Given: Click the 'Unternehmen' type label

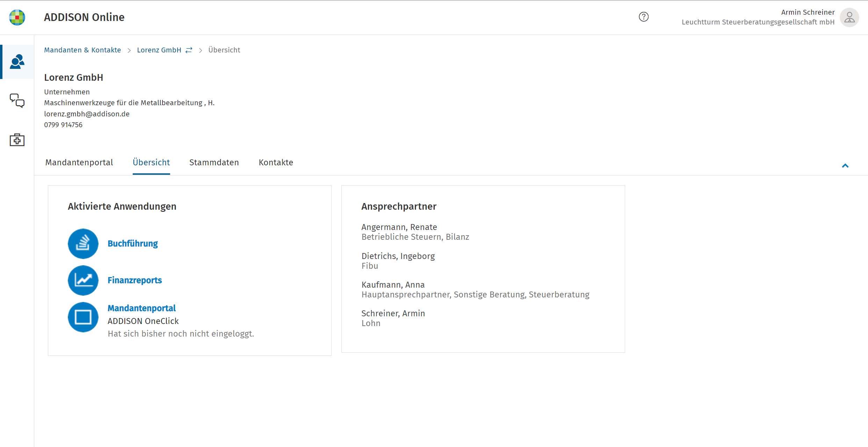Looking at the screenshot, I should tap(67, 92).
